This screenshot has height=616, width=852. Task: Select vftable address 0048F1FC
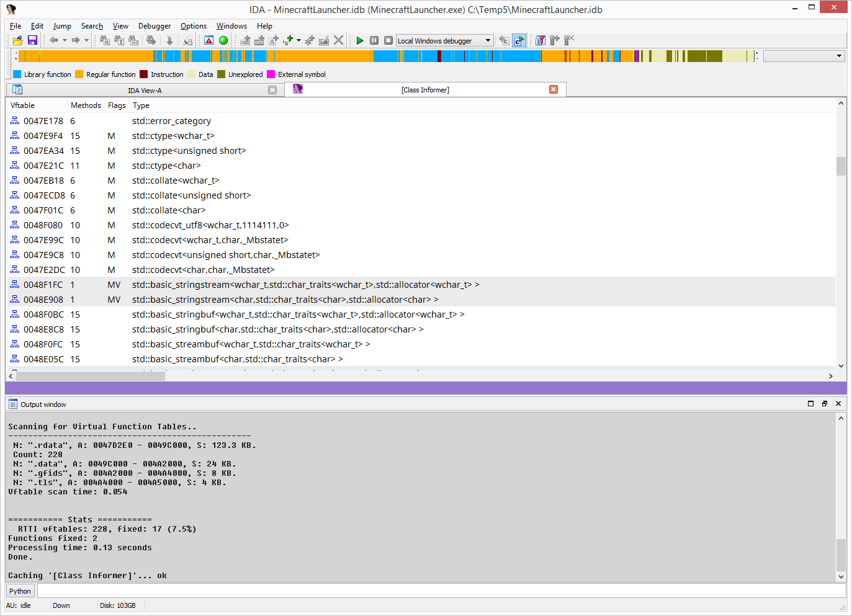point(43,285)
